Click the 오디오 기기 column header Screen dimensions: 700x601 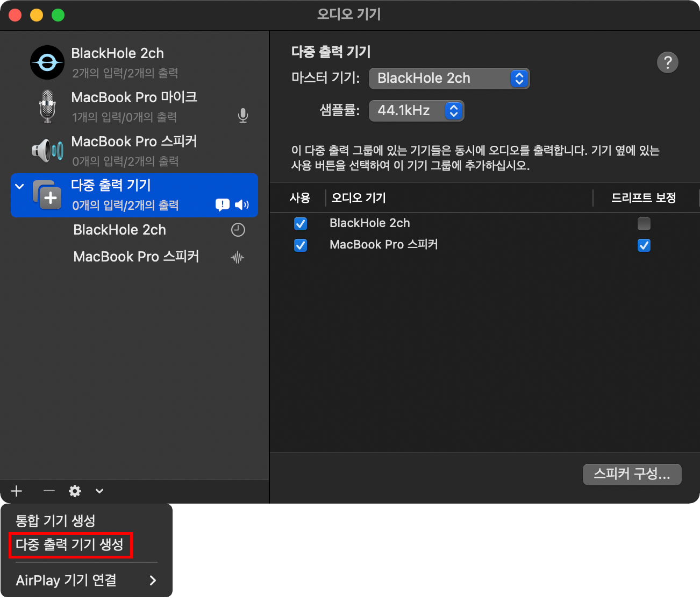point(359,197)
